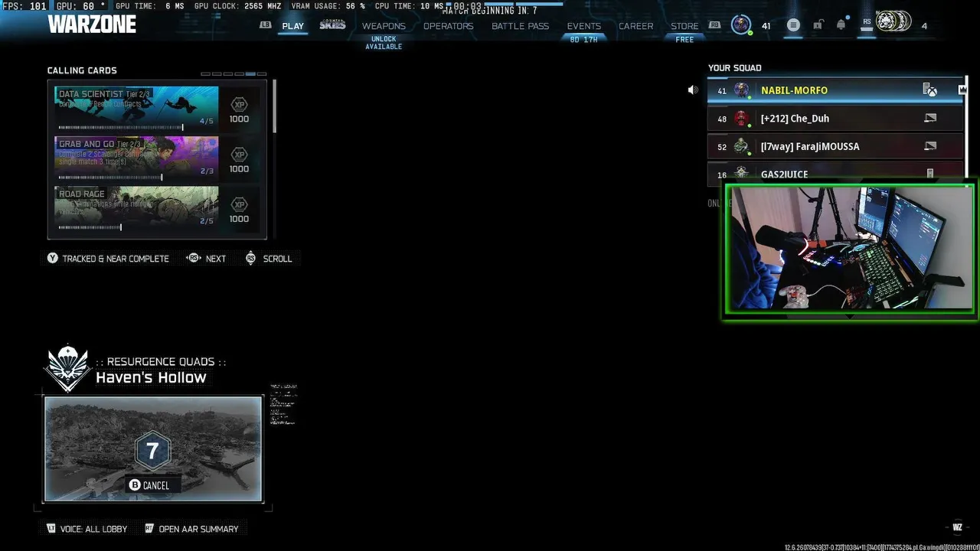Viewport: 980px width, 551px height.
Task: Click NABIL-MORFO's squad avatar
Action: [741, 90]
